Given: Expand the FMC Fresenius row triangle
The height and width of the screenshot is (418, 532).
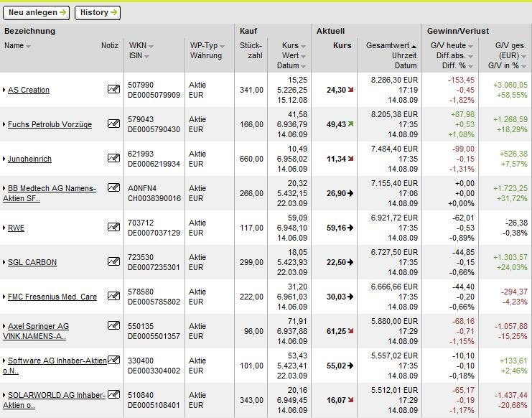Looking at the screenshot, I should click(4, 297).
